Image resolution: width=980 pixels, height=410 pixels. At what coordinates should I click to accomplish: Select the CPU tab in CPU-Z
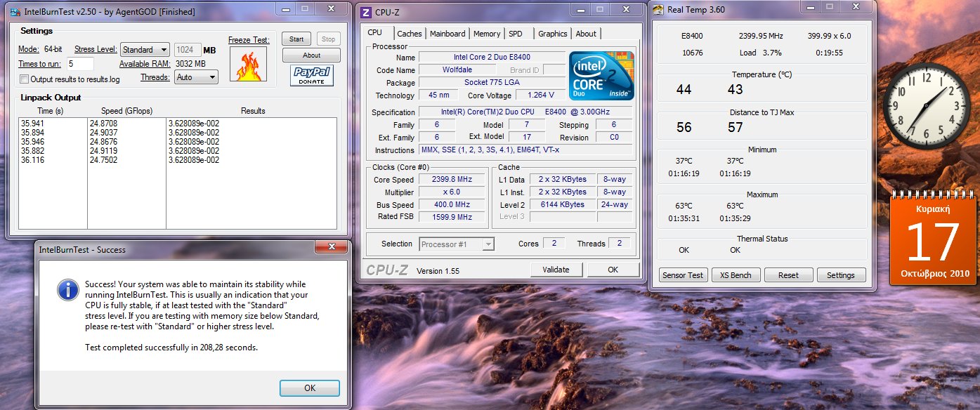375,32
